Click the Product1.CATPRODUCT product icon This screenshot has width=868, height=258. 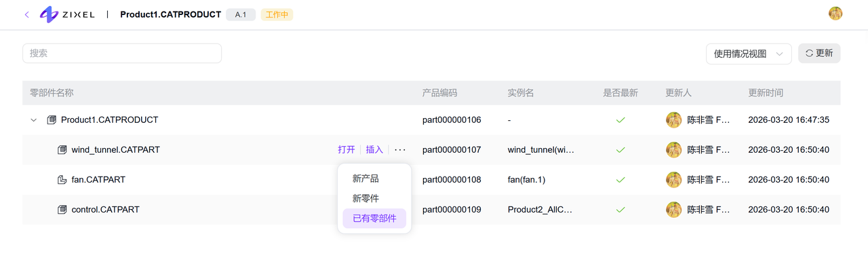pos(52,120)
